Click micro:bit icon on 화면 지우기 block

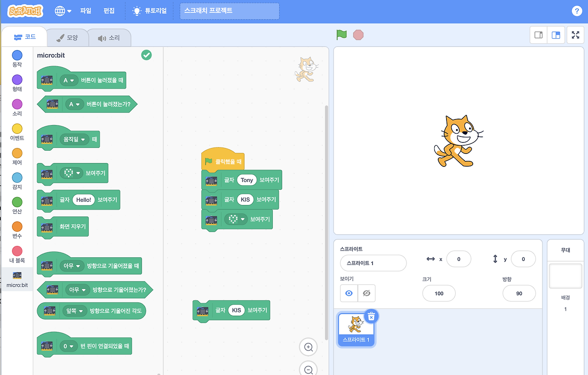click(x=47, y=227)
